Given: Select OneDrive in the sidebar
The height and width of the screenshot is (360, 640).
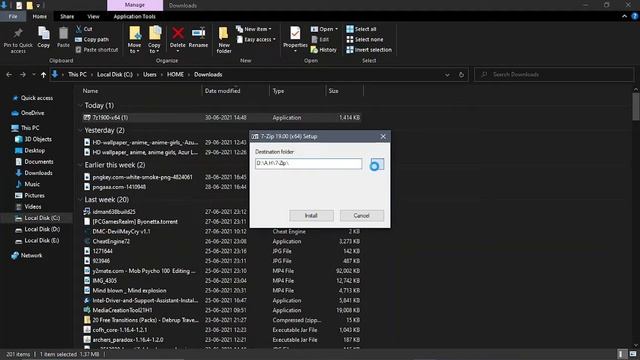Looking at the screenshot, I should [28, 113].
